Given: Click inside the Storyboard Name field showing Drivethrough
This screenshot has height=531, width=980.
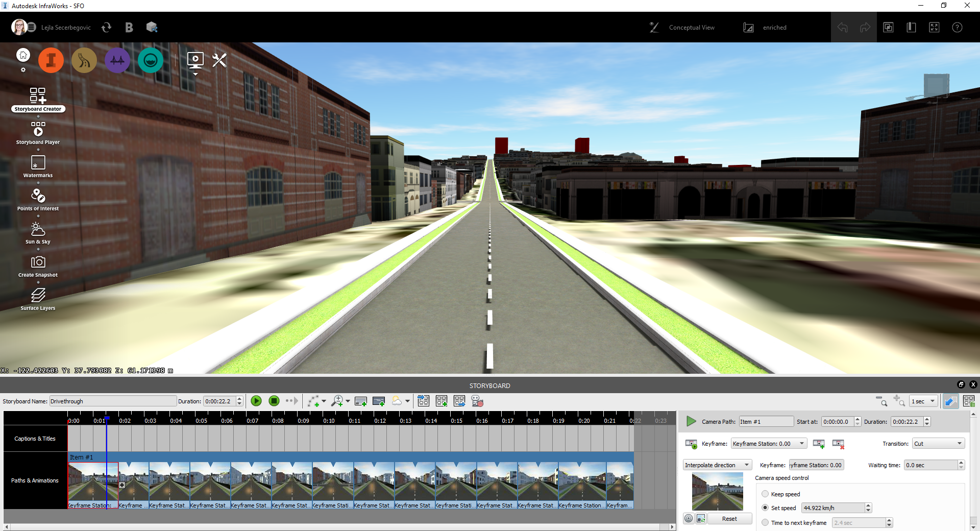Looking at the screenshot, I should pyautogui.click(x=112, y=401).
